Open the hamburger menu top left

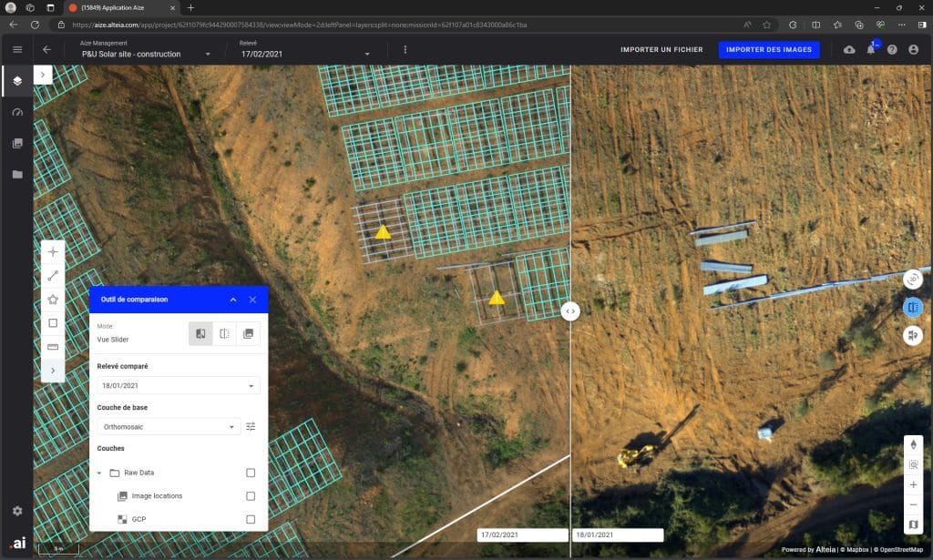16,49
